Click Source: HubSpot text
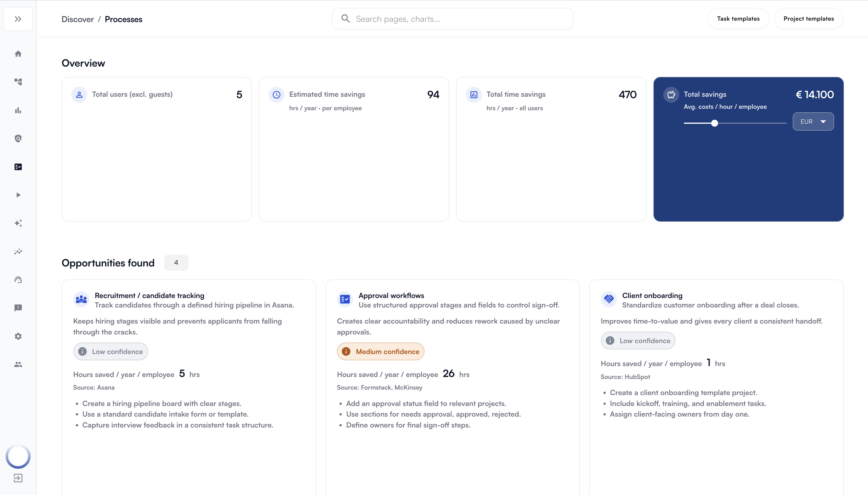 625,377
